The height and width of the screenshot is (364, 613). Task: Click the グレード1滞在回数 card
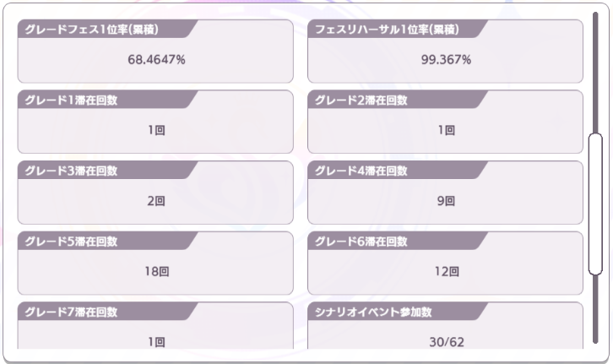(155, 122)
